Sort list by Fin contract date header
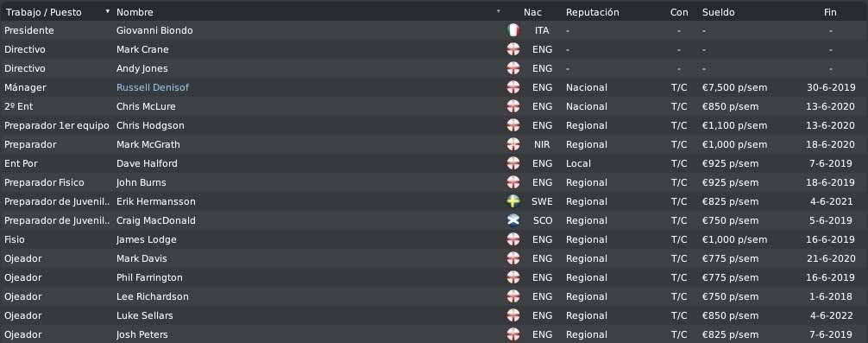The height and width of the screenshot is (343, 868). tap(830, 12)
